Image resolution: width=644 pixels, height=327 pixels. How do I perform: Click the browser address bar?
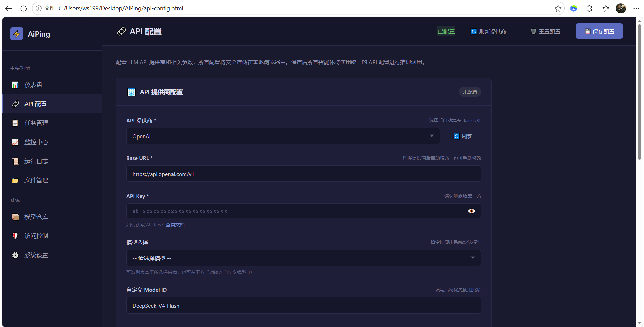point(299,8)
